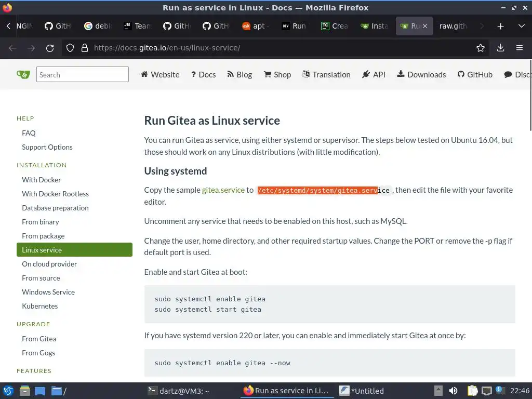Click the 'Using systemd' heading
This screenshot has width=532, height=399.
[176, 171]
